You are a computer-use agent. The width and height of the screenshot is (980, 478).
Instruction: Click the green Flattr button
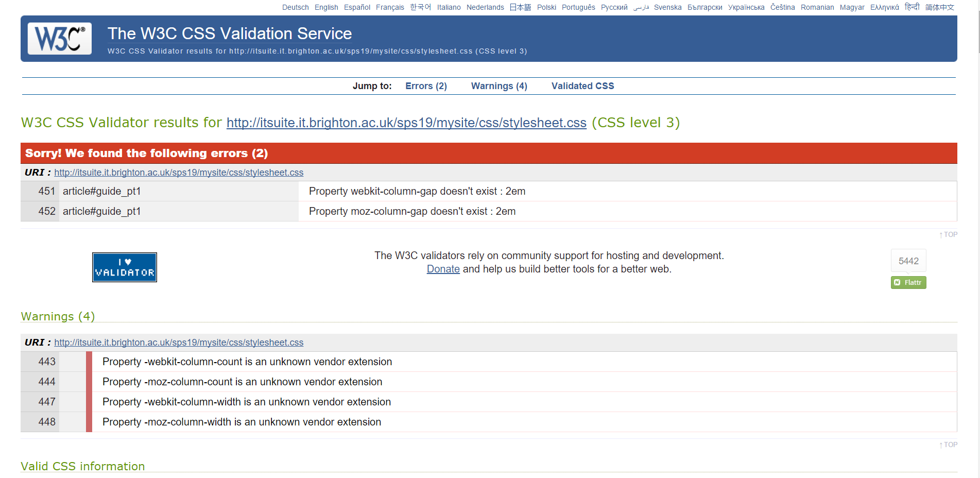[908, 282]
